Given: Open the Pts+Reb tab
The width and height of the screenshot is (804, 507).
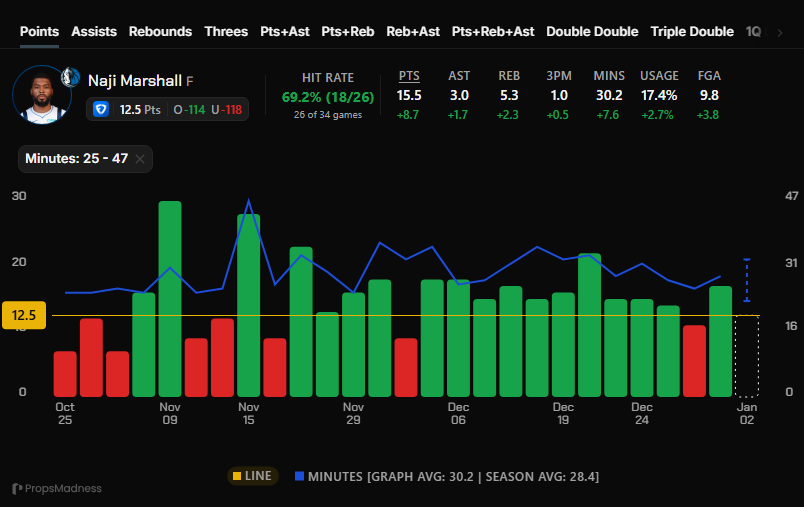Looking at the screenshot, I should pyautogui.click(x=348, y=32).
